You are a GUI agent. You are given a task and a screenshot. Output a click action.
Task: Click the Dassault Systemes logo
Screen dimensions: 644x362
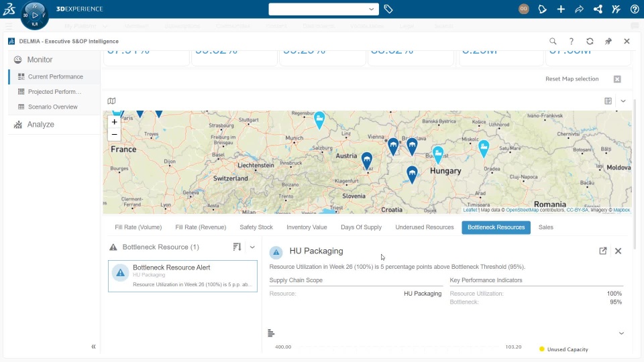(x=9, y=9)
